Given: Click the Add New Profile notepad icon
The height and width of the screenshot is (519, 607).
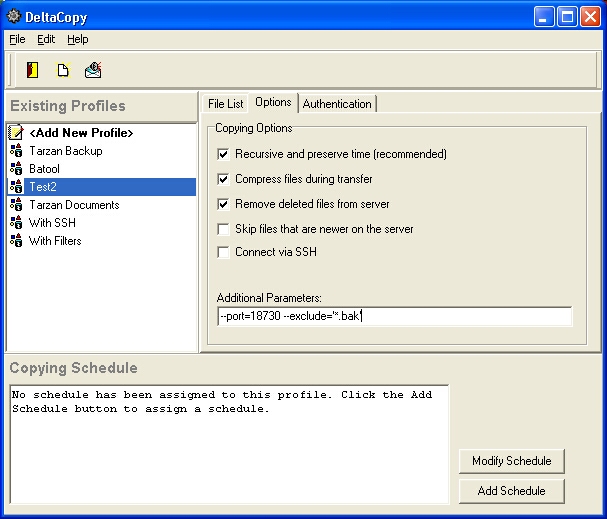Looking at the screenshot, I should 16,132.
